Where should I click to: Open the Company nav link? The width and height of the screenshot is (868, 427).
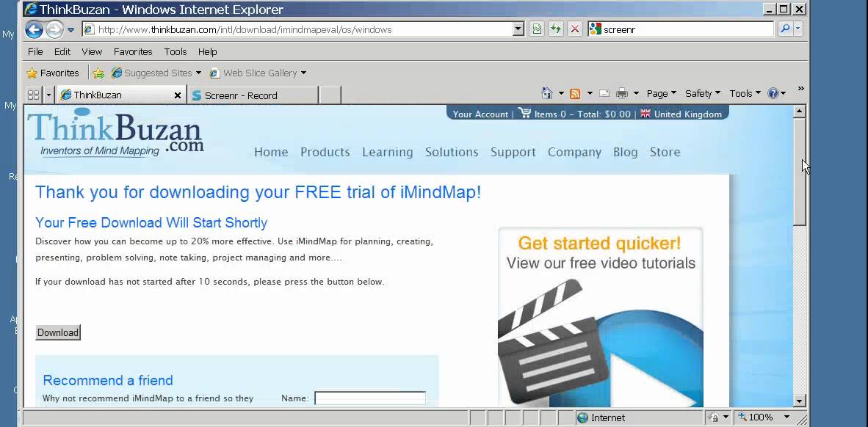574,152
